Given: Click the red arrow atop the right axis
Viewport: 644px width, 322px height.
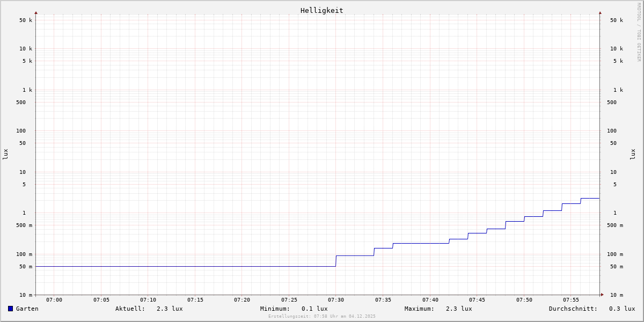Looking at the screenshot, I should (x=600, y=12).
